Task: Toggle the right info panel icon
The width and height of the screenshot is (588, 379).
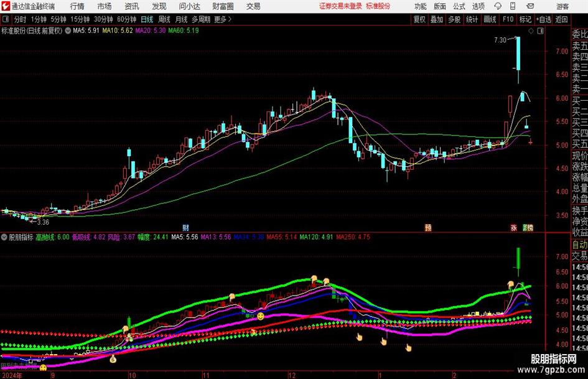Action: (540, 31)
